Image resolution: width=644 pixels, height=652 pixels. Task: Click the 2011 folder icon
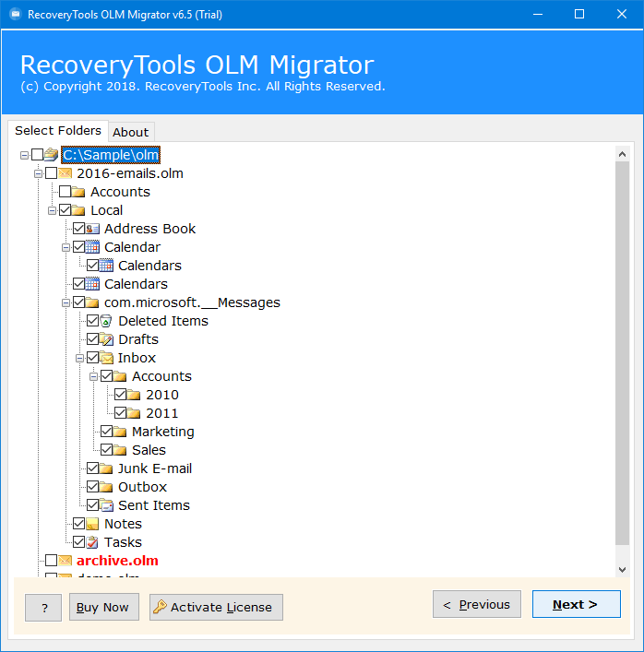tap(134, 413)
